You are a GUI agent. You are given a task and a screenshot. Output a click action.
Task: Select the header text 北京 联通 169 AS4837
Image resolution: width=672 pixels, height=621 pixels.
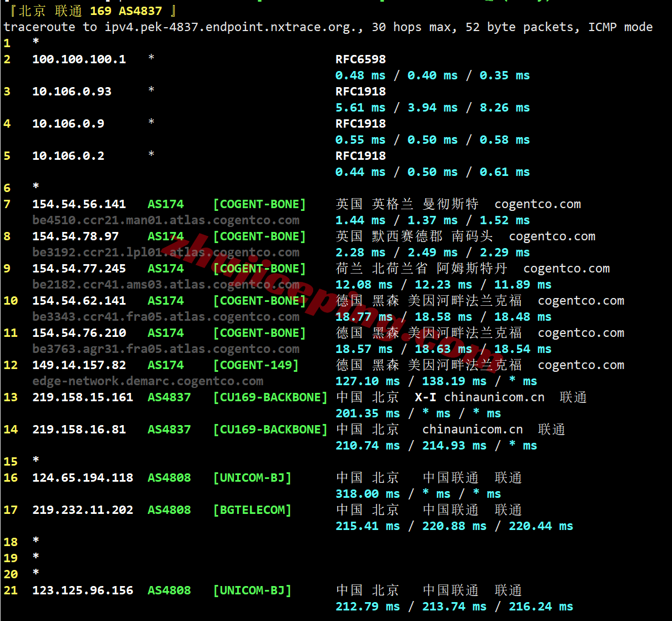[x=91, y=11]
